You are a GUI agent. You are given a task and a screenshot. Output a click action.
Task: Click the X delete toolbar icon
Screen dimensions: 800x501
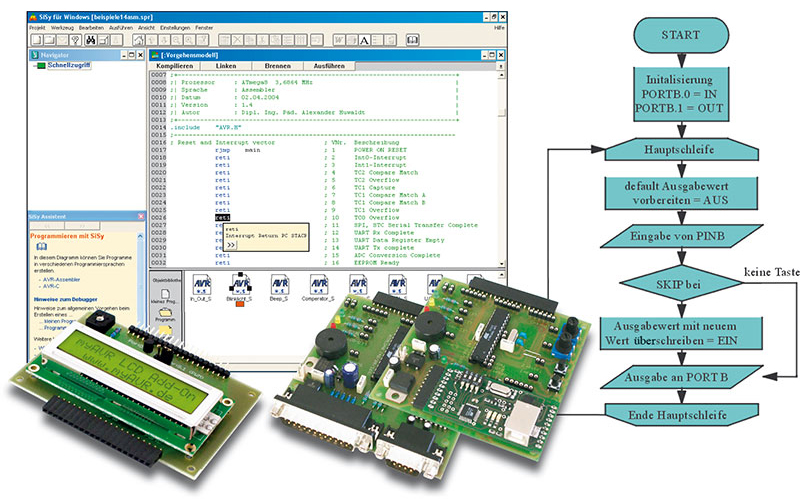tap(237, 40)
